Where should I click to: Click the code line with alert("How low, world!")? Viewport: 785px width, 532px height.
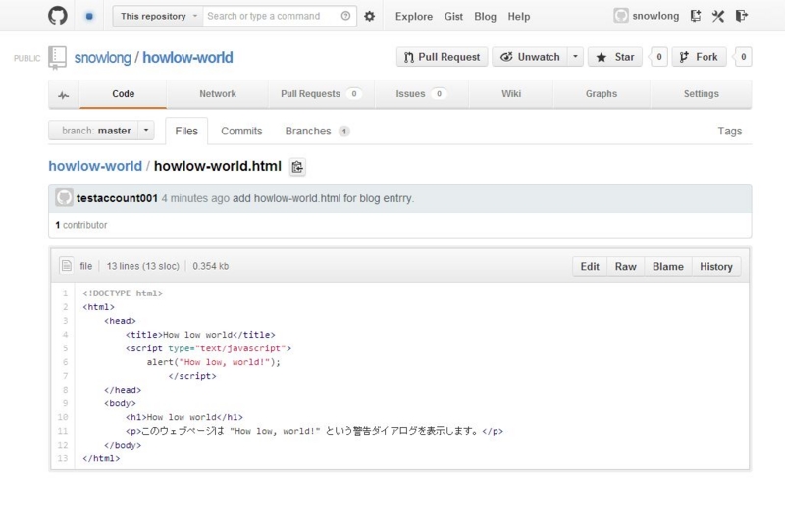coord(214,361)
